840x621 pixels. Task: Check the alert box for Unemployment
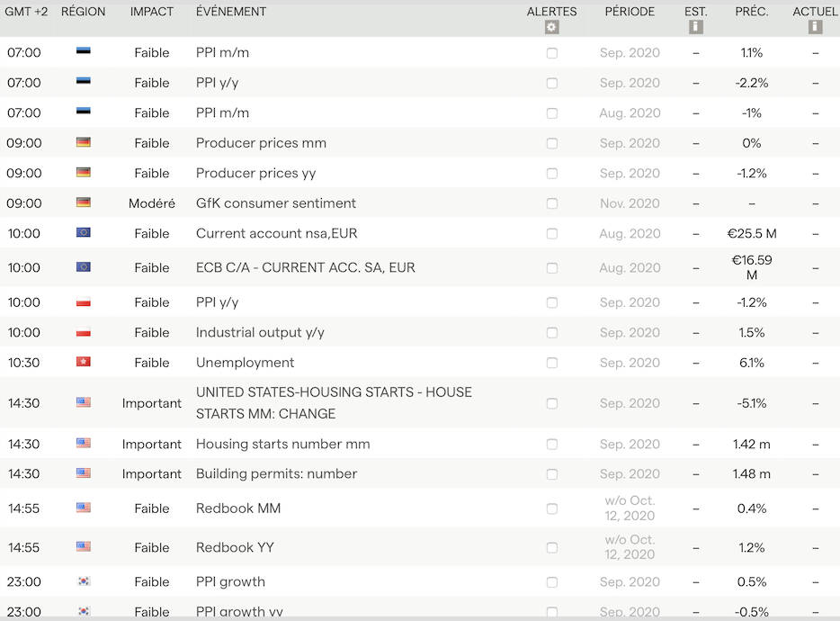pyautogui.click(x=552, y=363)
